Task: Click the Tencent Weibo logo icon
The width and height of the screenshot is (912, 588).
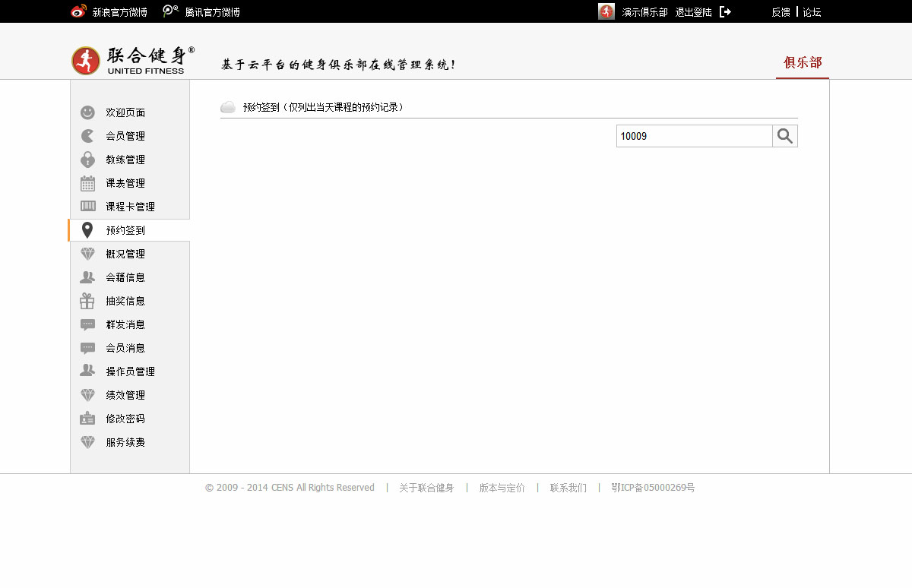Action: 171,11
